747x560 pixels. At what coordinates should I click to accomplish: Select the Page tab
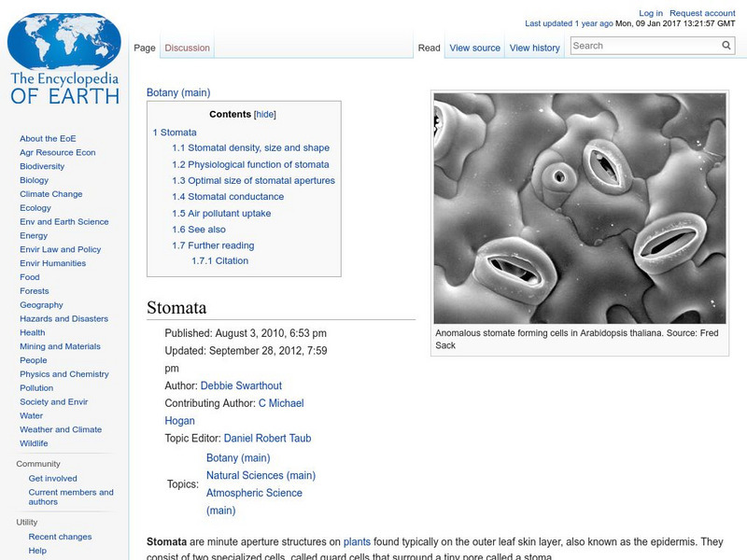coord(145,48)
